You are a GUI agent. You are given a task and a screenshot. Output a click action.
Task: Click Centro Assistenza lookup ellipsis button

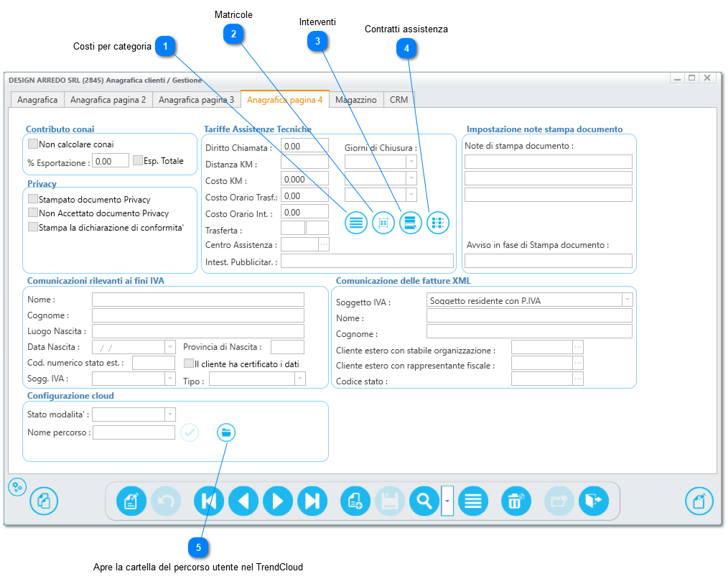[324, 244]
